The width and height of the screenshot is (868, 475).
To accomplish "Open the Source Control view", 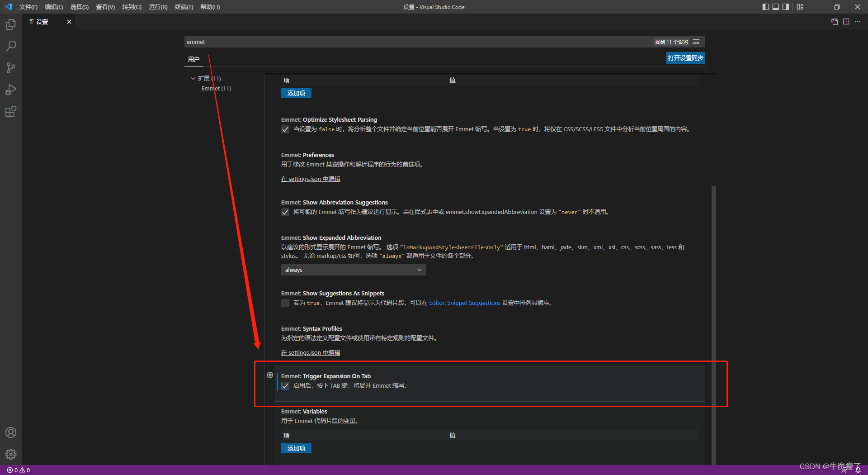I will pos(11,68).
